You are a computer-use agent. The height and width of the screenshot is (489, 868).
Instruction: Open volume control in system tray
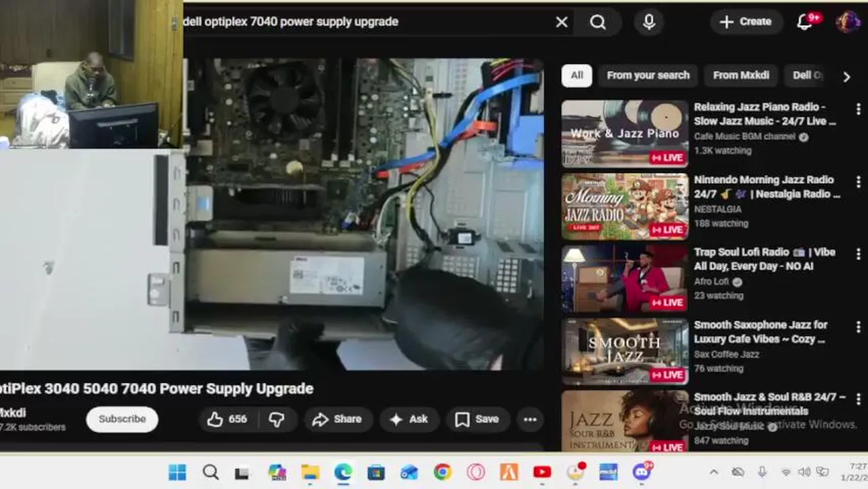click(804, 472)
